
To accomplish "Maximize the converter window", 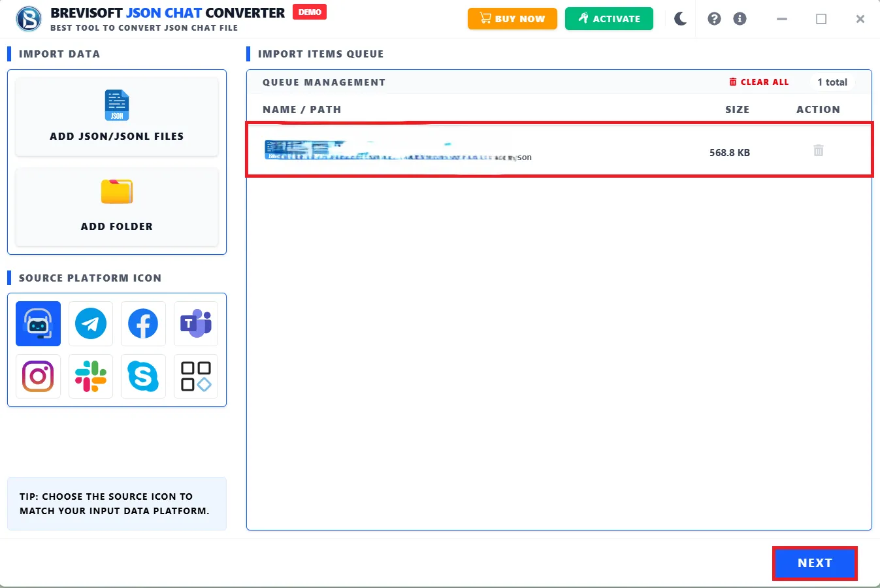I will 821,19.
